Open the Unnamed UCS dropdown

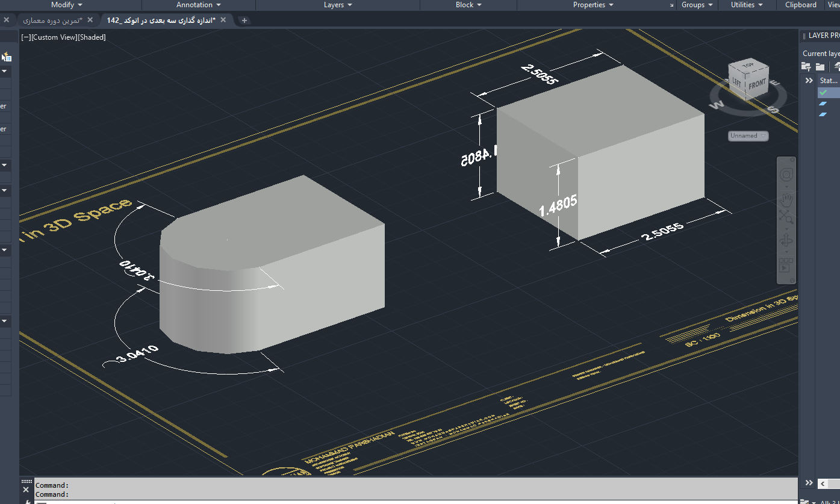point(748,136)
